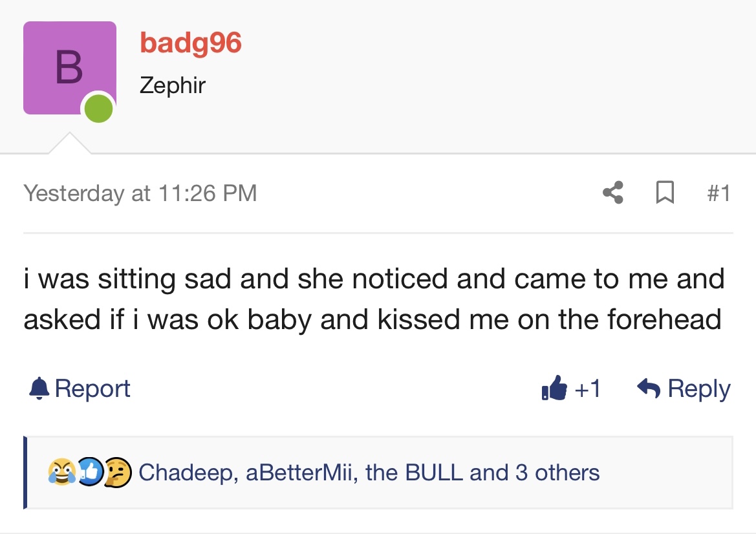Click the thinking face reaction emoji
Screen dimensions: 756x534
point(118,472)
